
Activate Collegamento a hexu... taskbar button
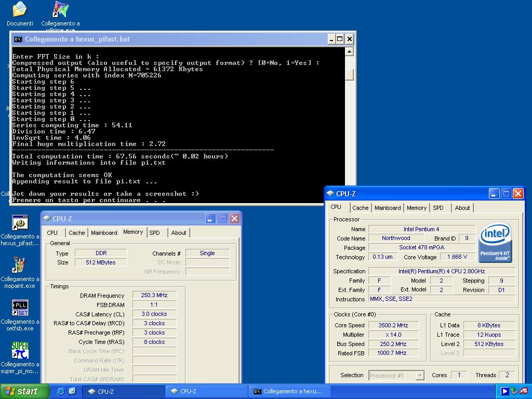tap(289, 392)
